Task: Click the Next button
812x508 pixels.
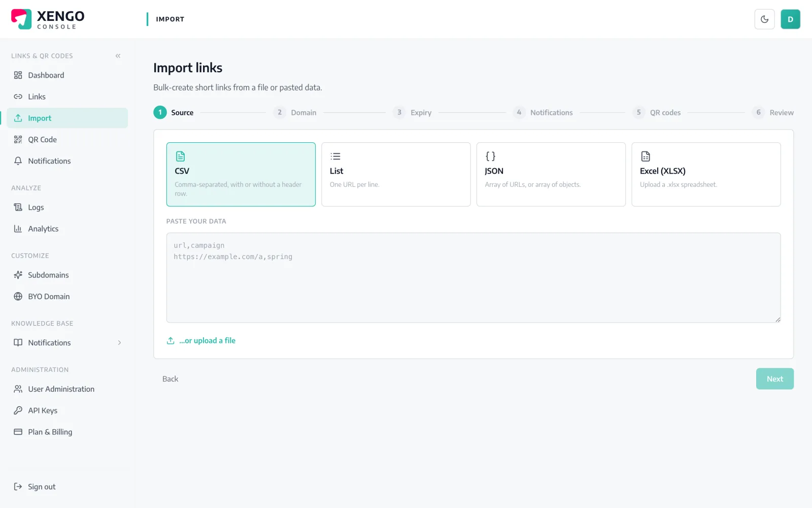Action: (775, 379)
